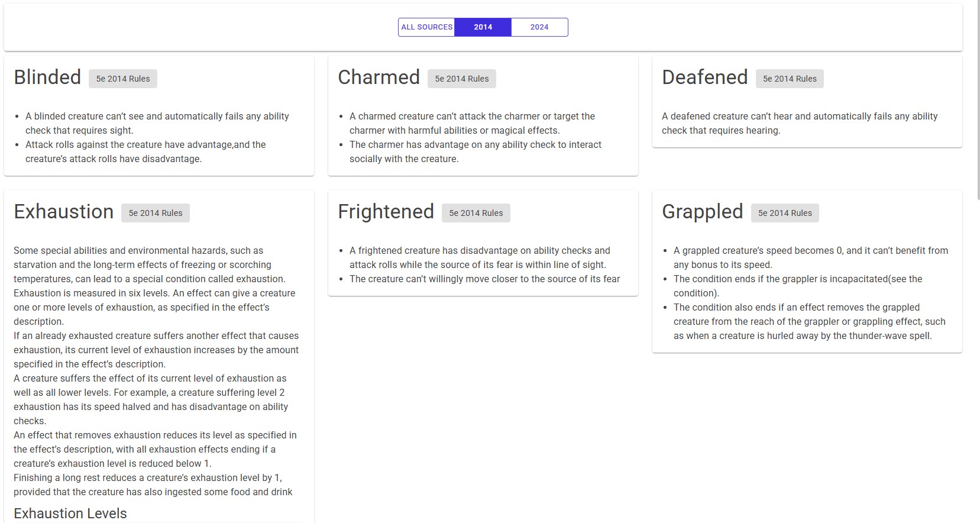Switch the source filter to 2024

[x=539, y=27]
